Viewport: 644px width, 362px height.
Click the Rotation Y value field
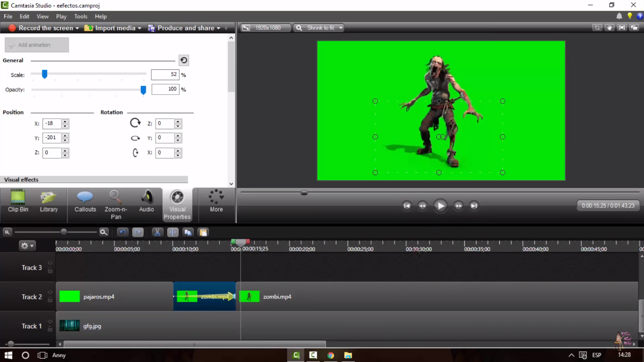pos(165,138)
